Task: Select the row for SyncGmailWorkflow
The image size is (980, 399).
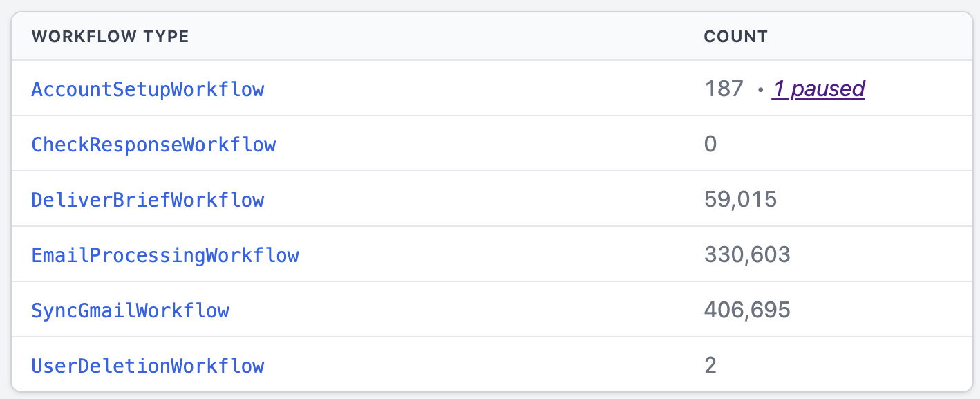Action: point(484,310)
